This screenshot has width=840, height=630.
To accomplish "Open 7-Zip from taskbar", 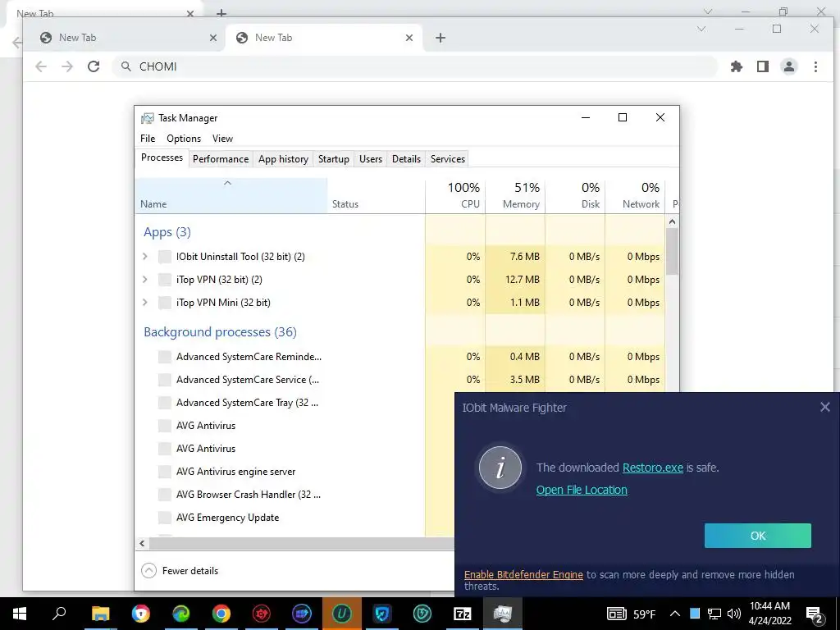I will [462, 614].
